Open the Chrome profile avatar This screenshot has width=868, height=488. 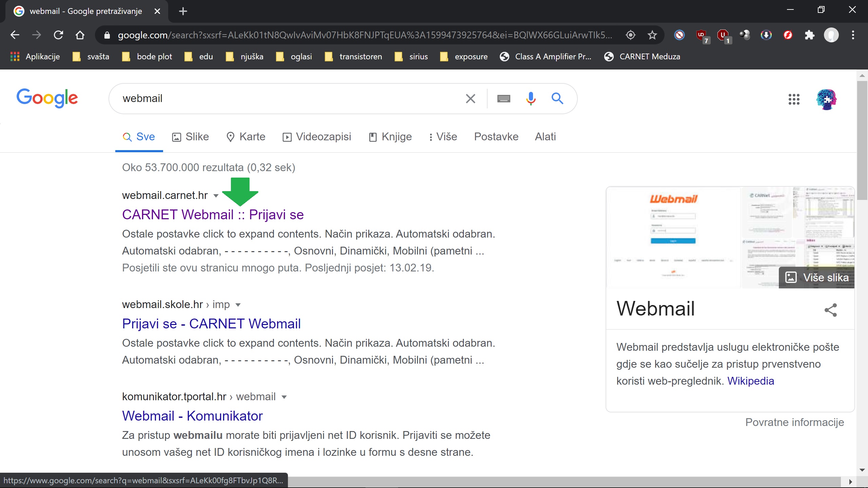click(831, 35)
